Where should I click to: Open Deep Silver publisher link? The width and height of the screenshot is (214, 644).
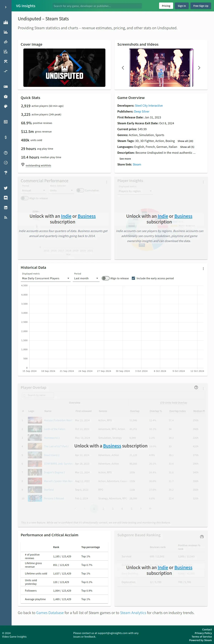pyautogui.click(x=142, y=111)
